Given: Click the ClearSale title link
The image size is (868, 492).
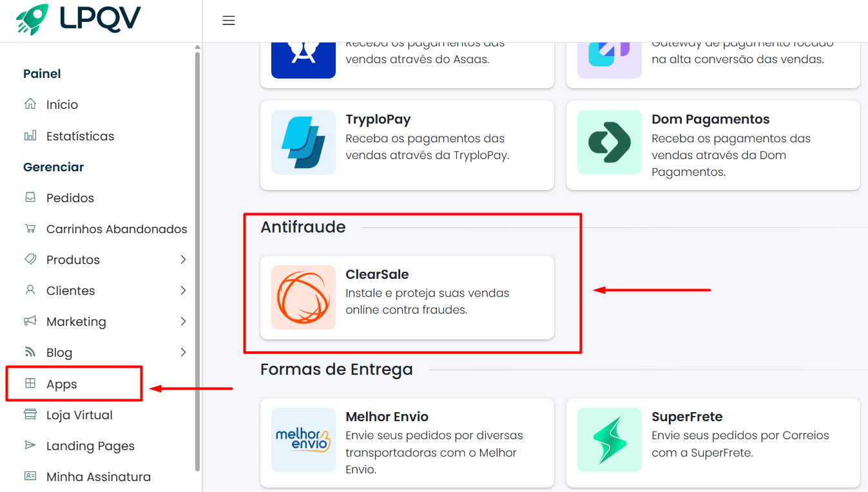Looking at the screenshot, I should tap(377, 274).
